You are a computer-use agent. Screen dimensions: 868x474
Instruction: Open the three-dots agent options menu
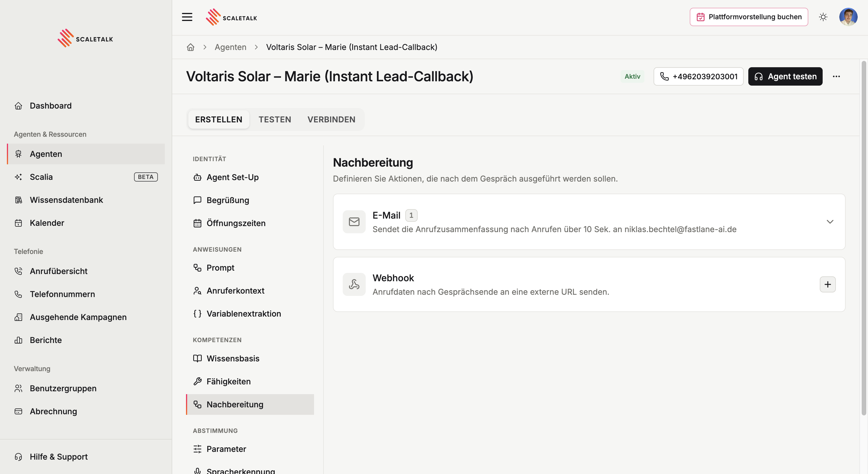tap(836, 76)
